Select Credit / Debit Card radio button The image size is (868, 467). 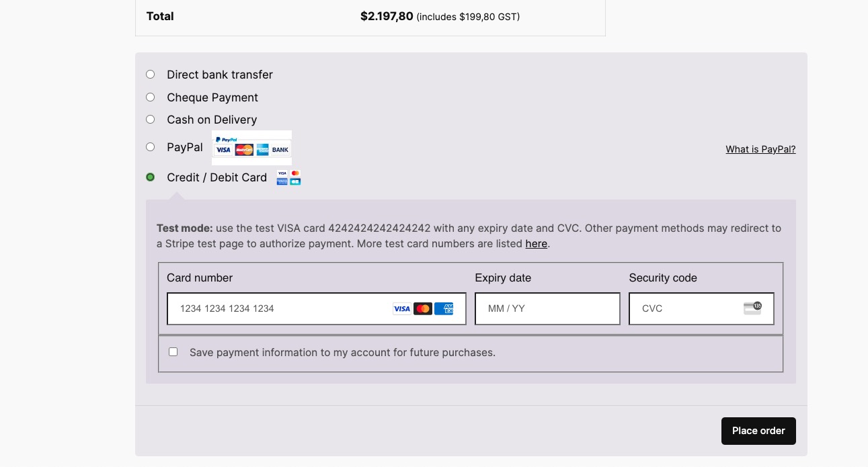coord(150,177)
